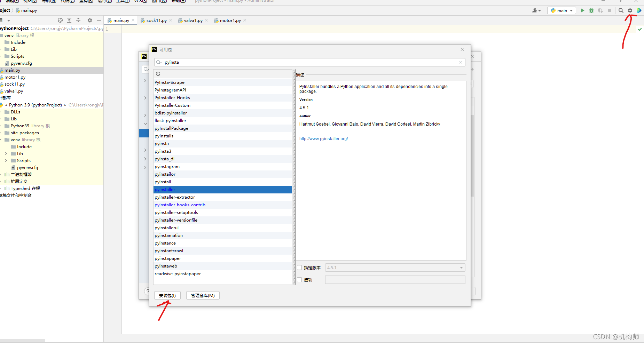This screenshot has width=644, height=343.
Task: Open project panel options gear
Action: coord(90,20)
